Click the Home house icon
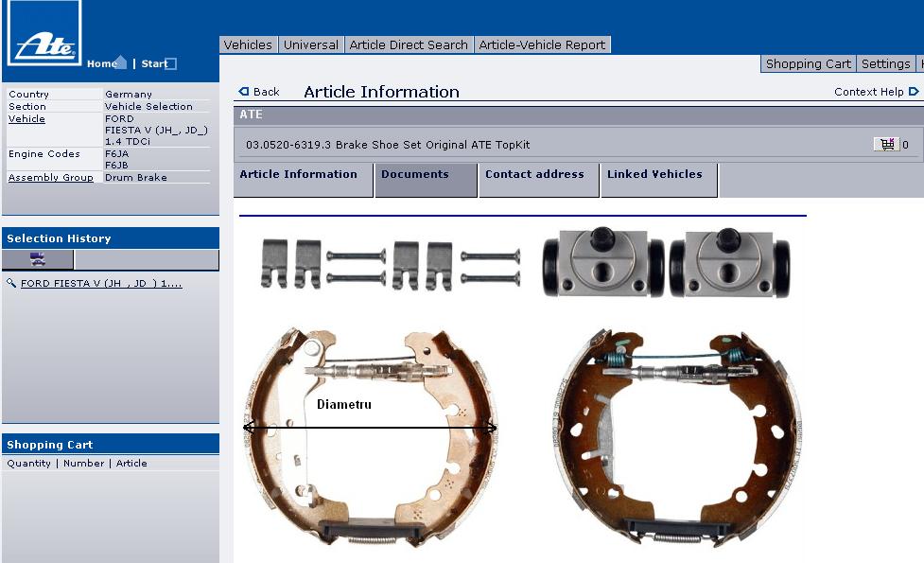Screen dimensions: 924x563 pyautogui.click(x=120, y=63)
